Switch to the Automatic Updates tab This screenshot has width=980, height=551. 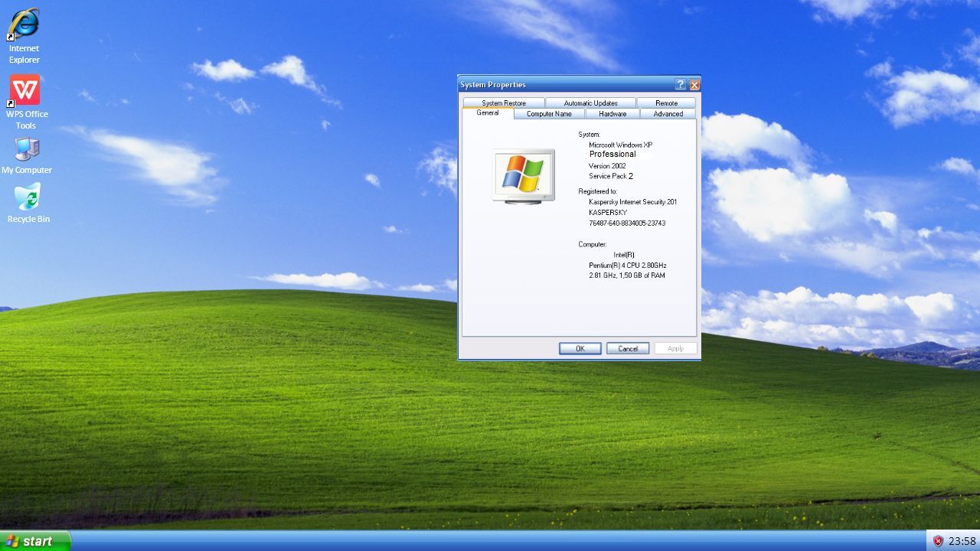(590, 103)
